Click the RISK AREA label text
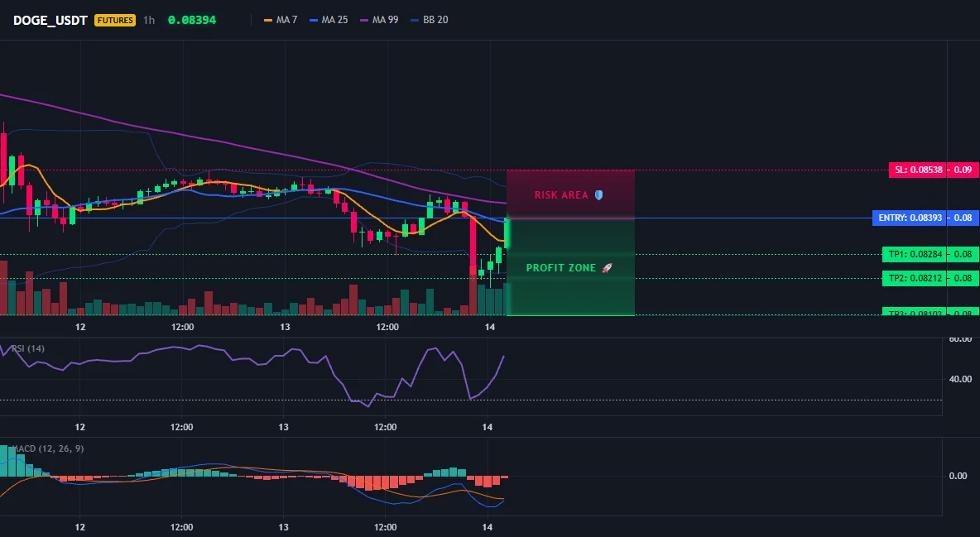Viewport: 980px width, 537px height. (x=561, y=195)
